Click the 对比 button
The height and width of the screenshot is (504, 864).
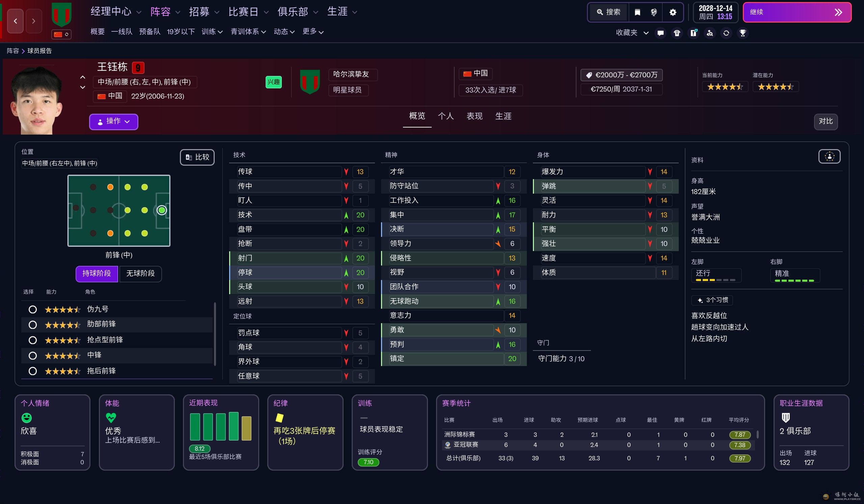pyautogui.click(x=826, y=121)
